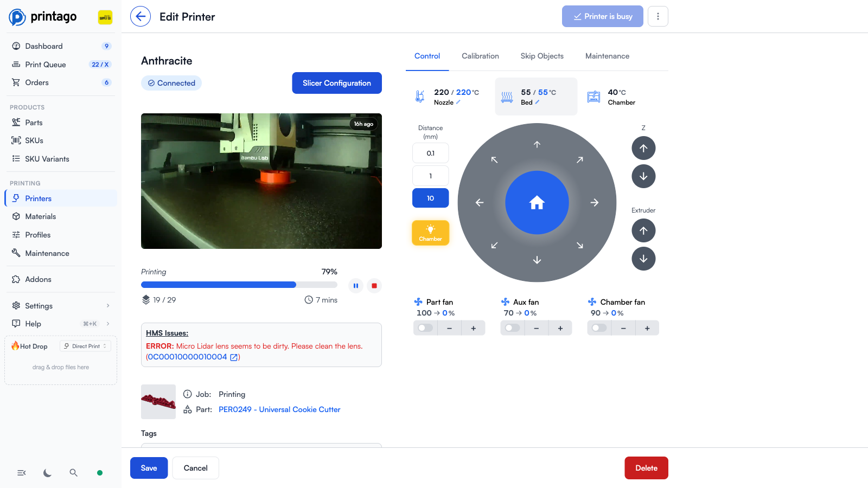
Task: Move head diagonally down-right
Action: [580, 246]
